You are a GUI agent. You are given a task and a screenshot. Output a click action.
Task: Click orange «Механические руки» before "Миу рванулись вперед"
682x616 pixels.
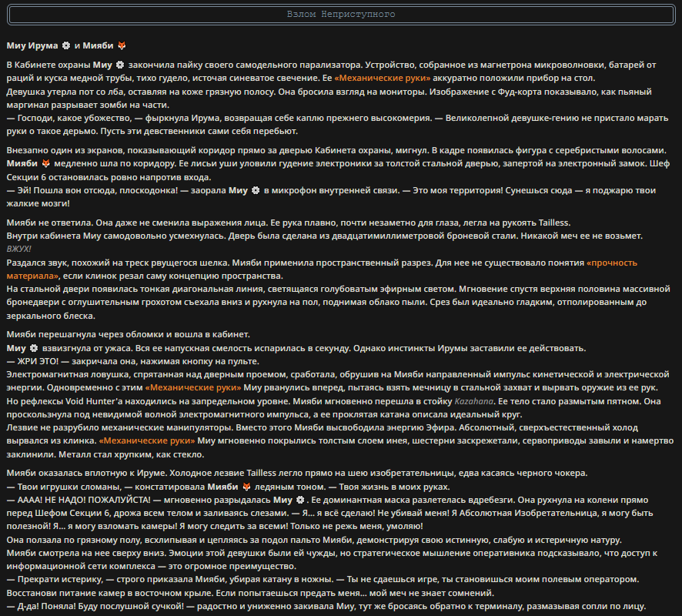point(193,387)
